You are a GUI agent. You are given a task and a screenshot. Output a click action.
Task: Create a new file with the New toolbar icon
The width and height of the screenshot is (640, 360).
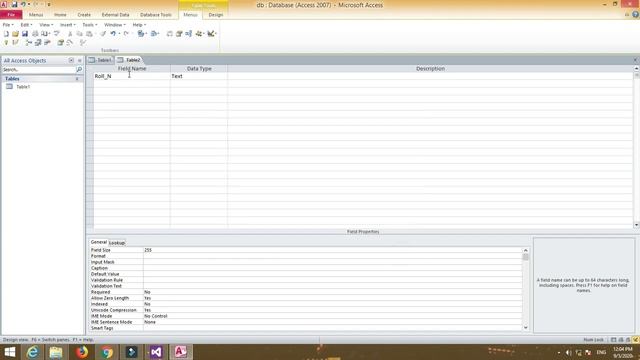[6, 34]
